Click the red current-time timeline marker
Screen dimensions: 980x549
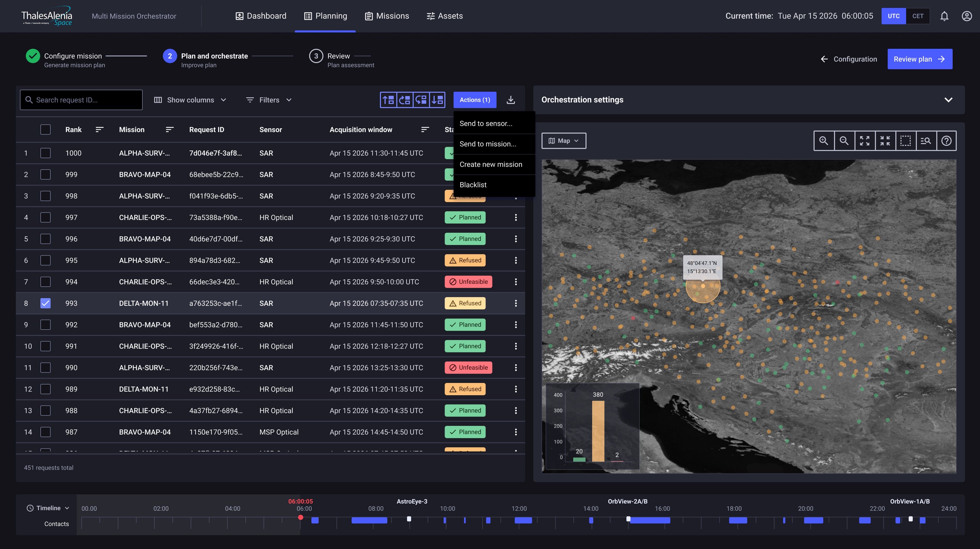pyautogui.click(x=300, y=517)
